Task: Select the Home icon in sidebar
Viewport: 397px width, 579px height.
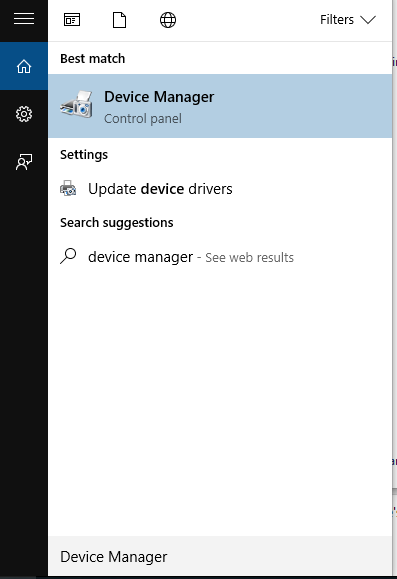Action: 24,66
